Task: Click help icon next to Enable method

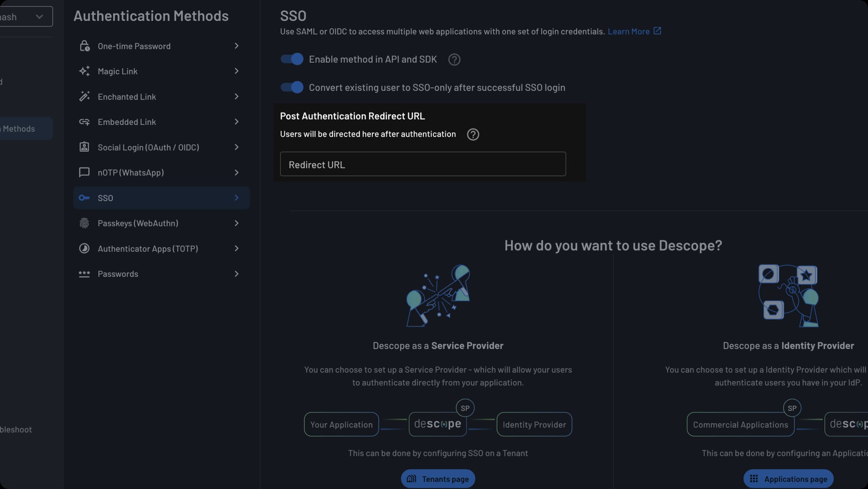Action: tap(454, 59)
